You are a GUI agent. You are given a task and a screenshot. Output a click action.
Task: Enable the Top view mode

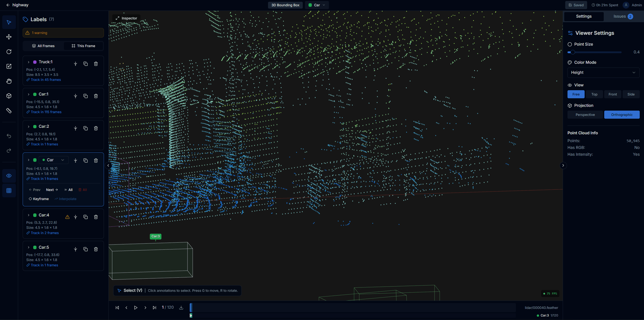click(594, 94)
